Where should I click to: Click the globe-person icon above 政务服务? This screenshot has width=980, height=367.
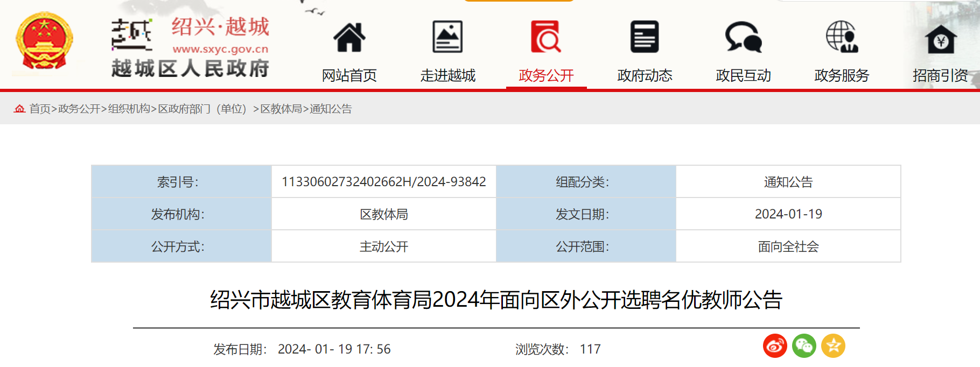pos(842,37)
